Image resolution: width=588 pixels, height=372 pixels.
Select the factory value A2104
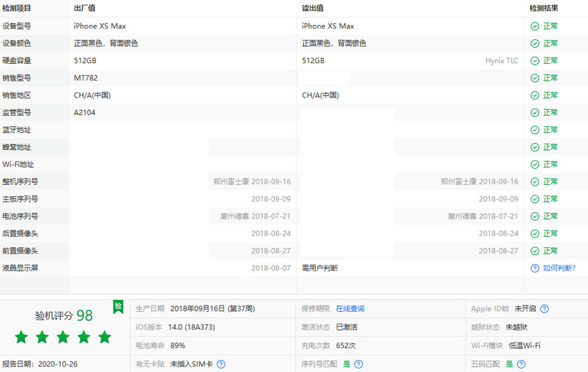click(85, 112)
